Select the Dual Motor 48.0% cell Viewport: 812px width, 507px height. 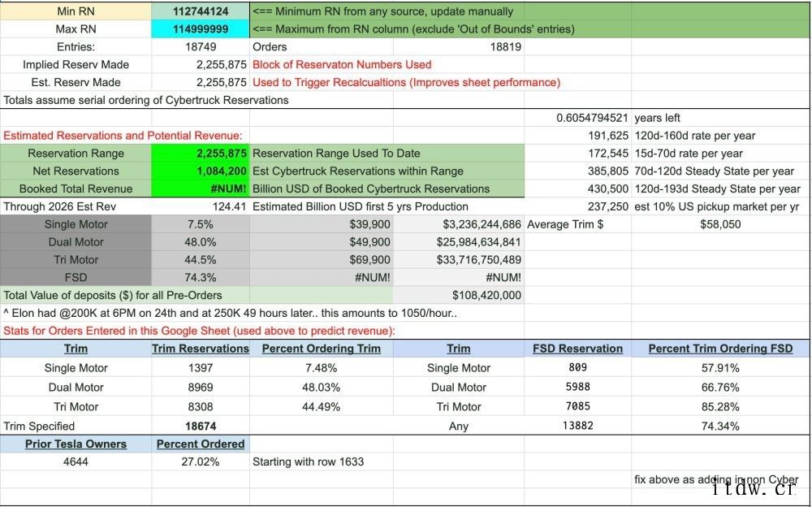201,242
